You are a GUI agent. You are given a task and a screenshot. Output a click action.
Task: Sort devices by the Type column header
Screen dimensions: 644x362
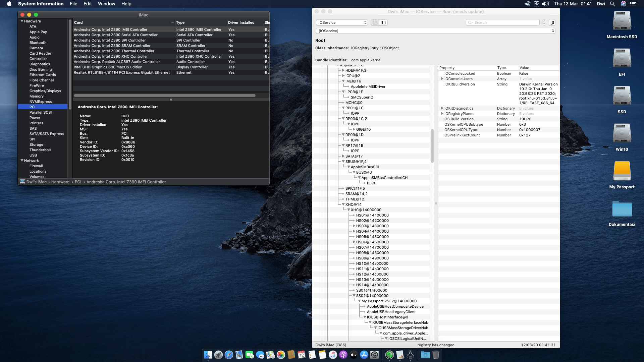coord(180,22)
